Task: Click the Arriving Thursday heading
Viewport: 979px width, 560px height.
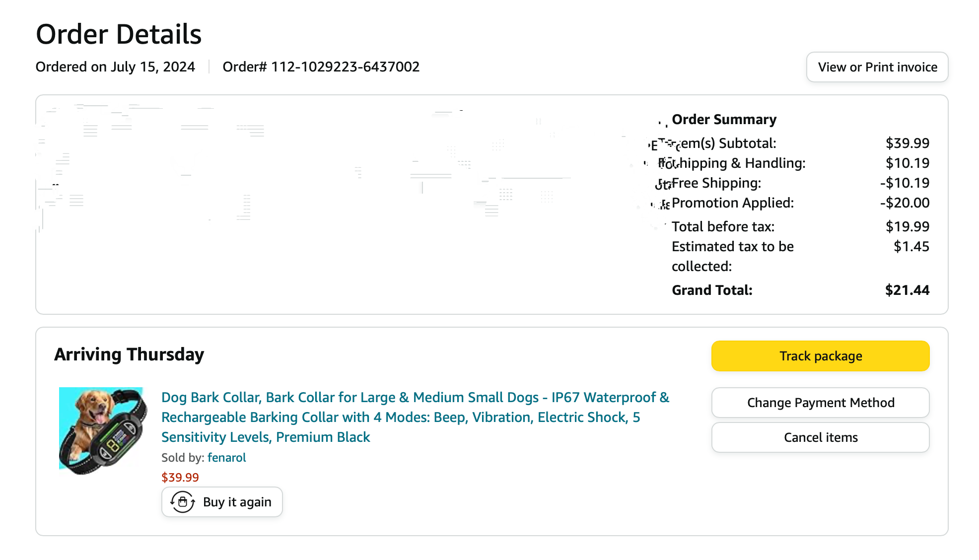Action: point(129,354)
